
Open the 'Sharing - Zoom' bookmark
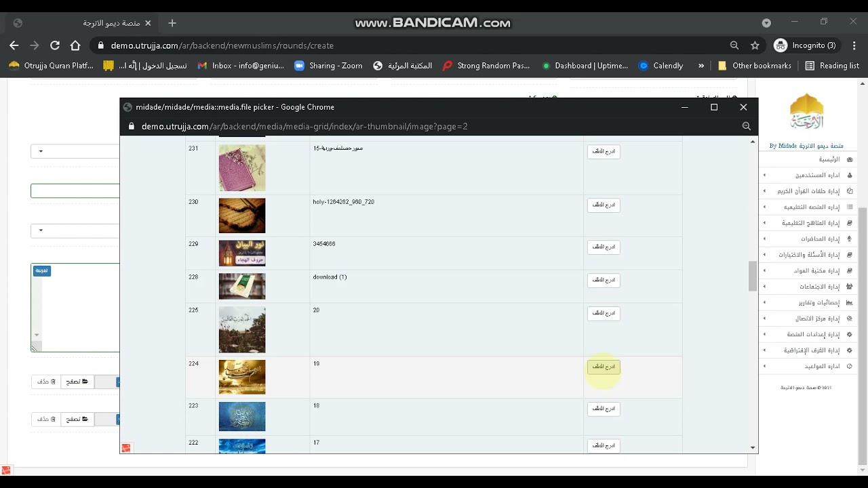point(328,66)
